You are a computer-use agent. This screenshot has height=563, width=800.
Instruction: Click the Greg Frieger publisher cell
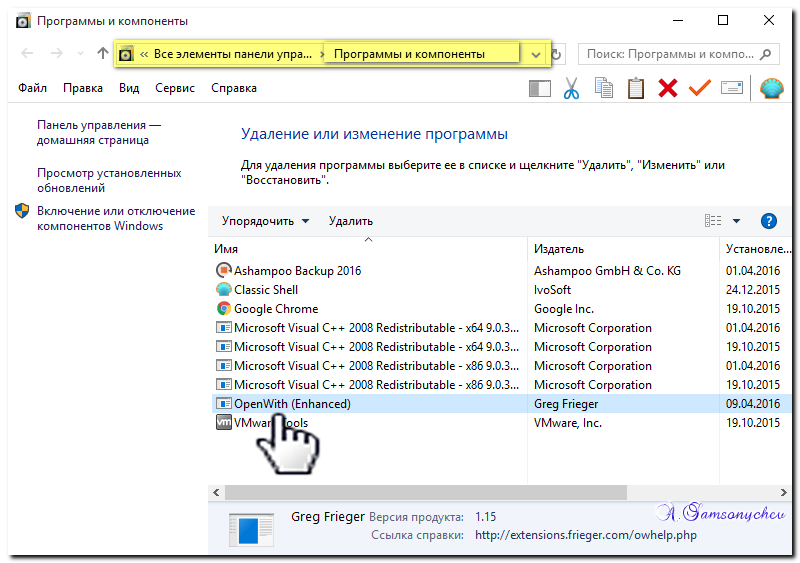[566, 404]
